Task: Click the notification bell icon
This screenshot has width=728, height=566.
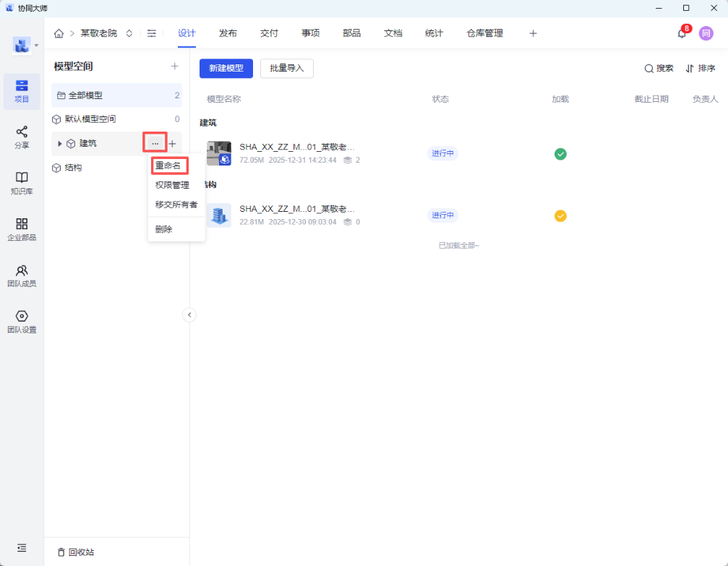Action: click(x=681, y=33)
